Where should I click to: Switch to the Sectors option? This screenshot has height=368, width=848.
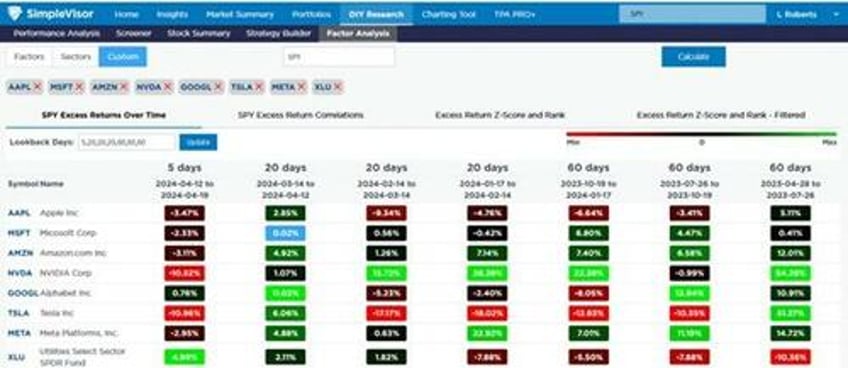click(x=76, y=57)
